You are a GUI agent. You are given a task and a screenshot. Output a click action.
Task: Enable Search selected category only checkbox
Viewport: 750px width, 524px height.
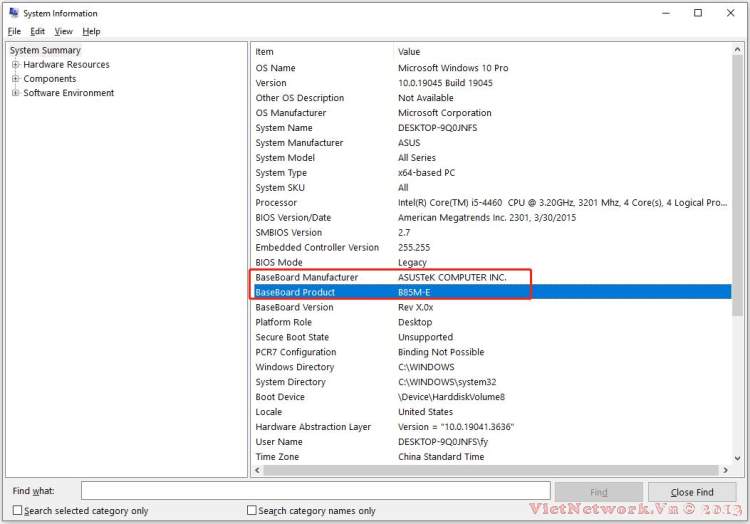[x=18, y=511]
